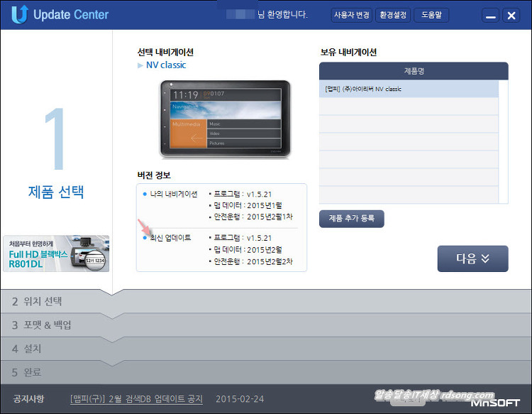The width and height of the screenshot is (532, 414).
Task: Click the 나의 내비게이션 label
Action: pyautogui.click(x=173, y=195)
